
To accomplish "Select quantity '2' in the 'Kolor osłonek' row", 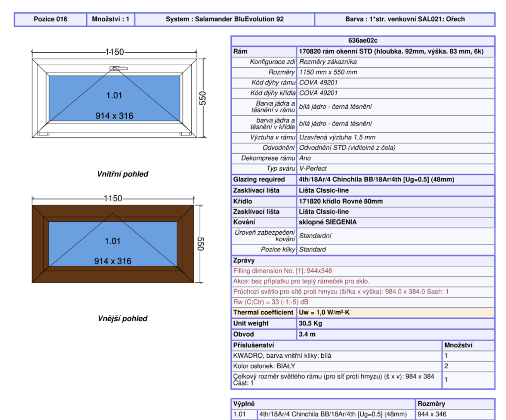I will coord(446,366).
